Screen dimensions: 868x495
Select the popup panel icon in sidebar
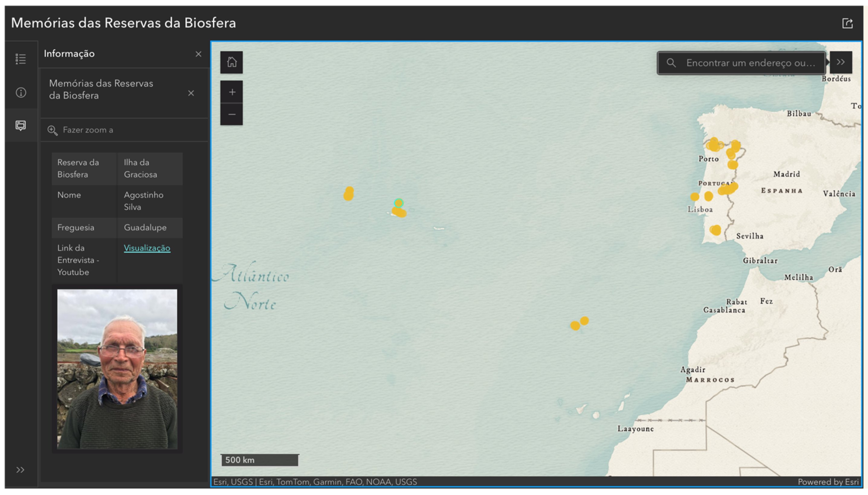(x=21, y=126)
